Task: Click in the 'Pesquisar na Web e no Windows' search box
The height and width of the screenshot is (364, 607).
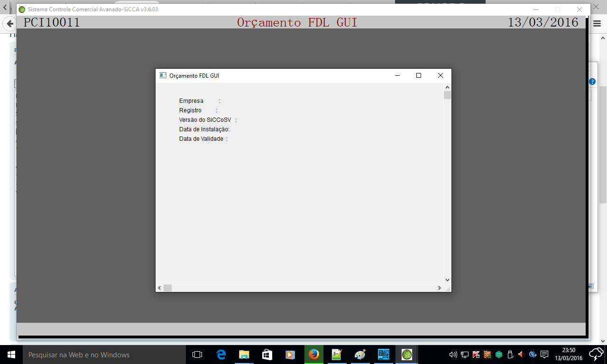Action: pyautogui.click(x=103, y=355)
